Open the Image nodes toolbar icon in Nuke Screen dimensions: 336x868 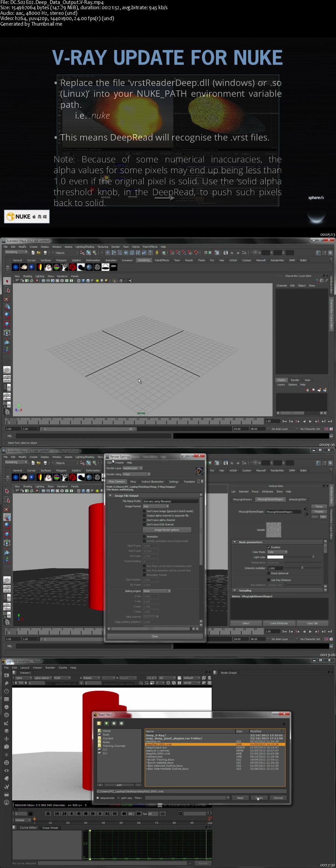pos(6,675)
